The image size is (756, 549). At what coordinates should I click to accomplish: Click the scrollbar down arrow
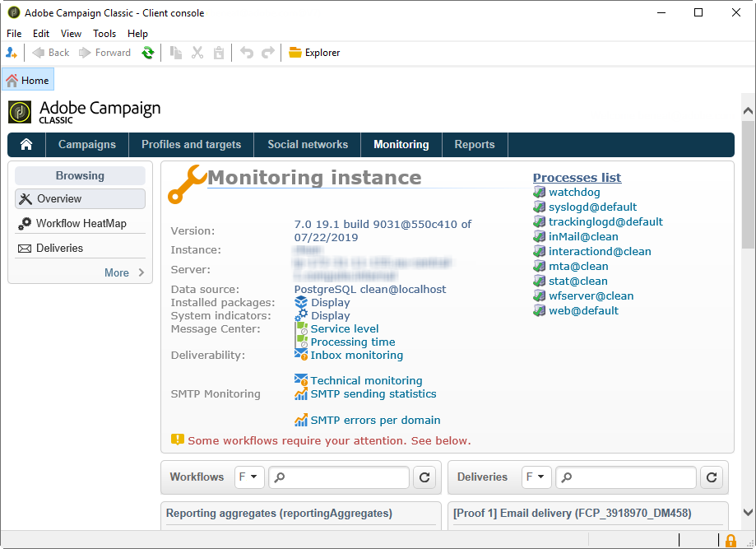coord(748,512)
